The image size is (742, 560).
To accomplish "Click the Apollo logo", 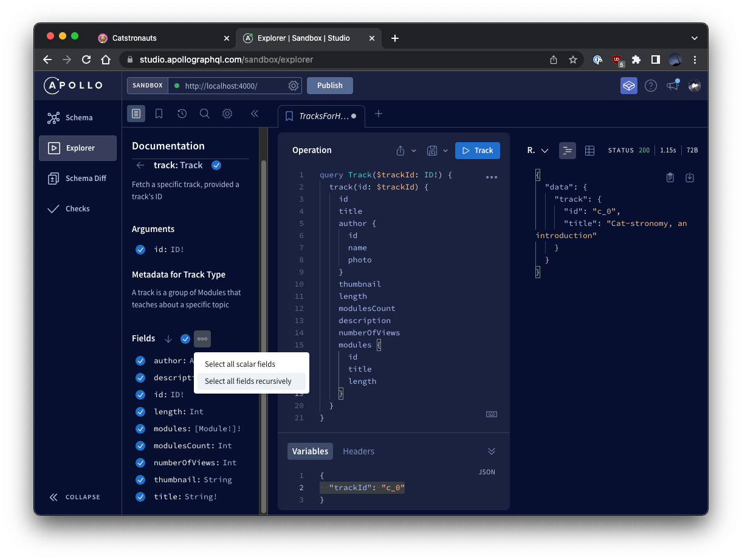I will (74, 86).
